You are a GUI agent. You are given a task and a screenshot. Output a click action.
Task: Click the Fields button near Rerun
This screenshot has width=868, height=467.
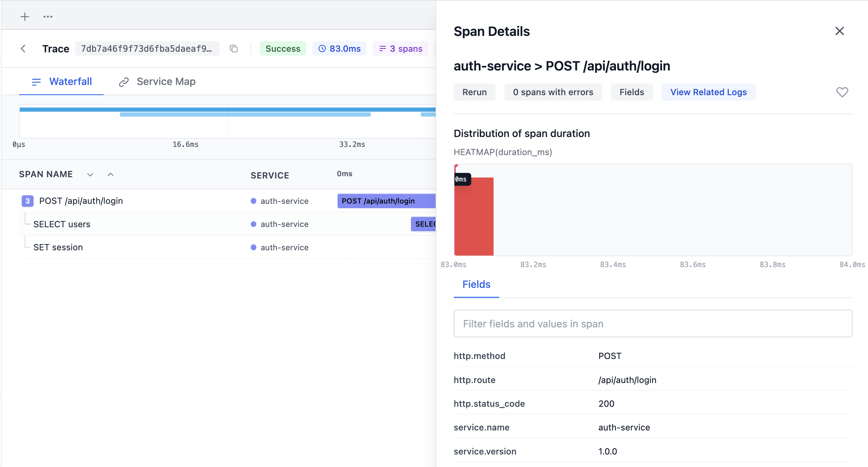631,92
